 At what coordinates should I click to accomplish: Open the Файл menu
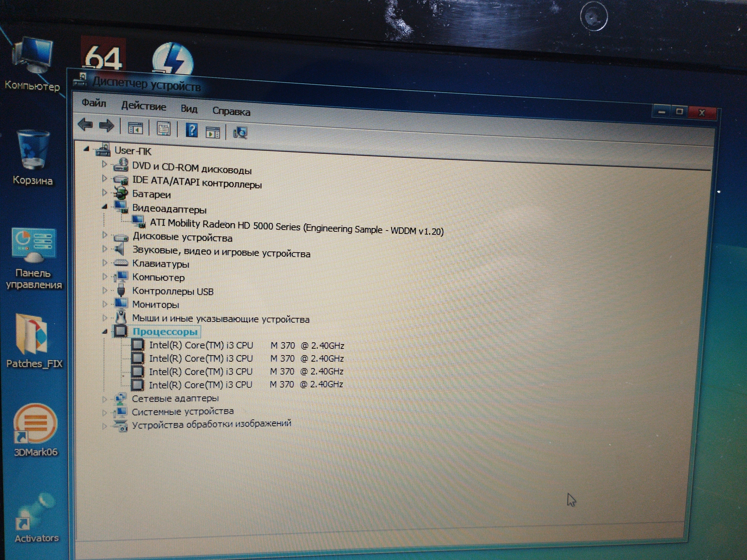(x=94, y=103)
